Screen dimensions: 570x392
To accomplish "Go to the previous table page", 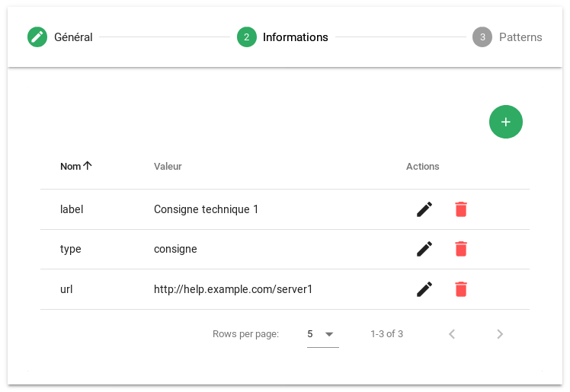I will (452, 334).
